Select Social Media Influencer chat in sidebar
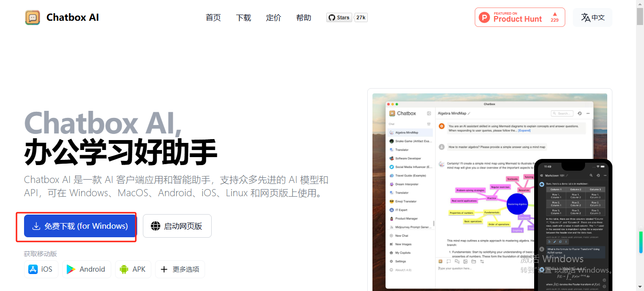Screen dimensions: 644x291 (410, 167)
